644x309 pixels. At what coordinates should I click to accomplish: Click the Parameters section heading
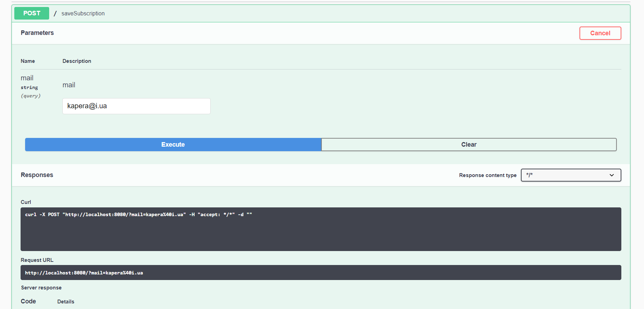coord(37,33)
